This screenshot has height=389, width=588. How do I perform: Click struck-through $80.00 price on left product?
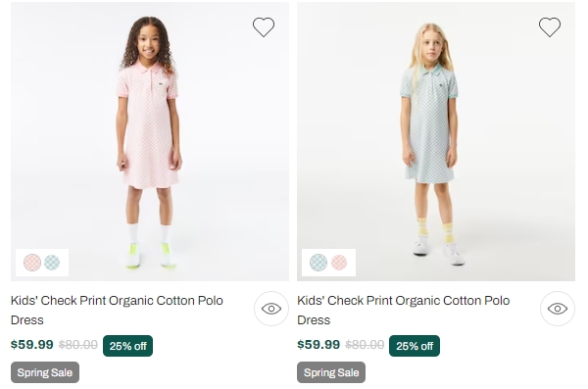coord(78,345)
